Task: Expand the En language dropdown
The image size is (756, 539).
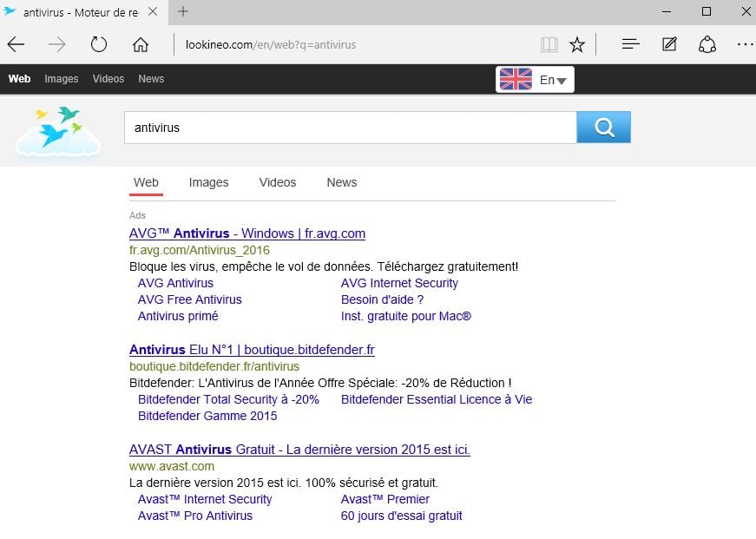Action: (x=553, y=80)
